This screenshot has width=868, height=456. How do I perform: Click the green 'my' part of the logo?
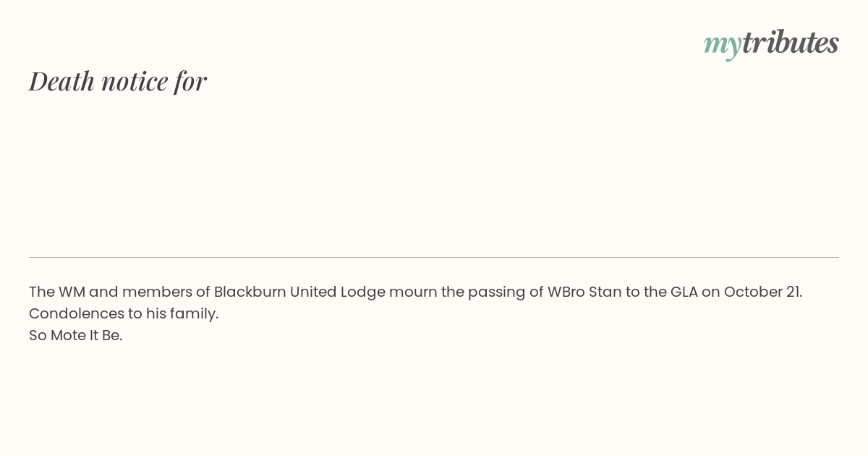(722, 44)
